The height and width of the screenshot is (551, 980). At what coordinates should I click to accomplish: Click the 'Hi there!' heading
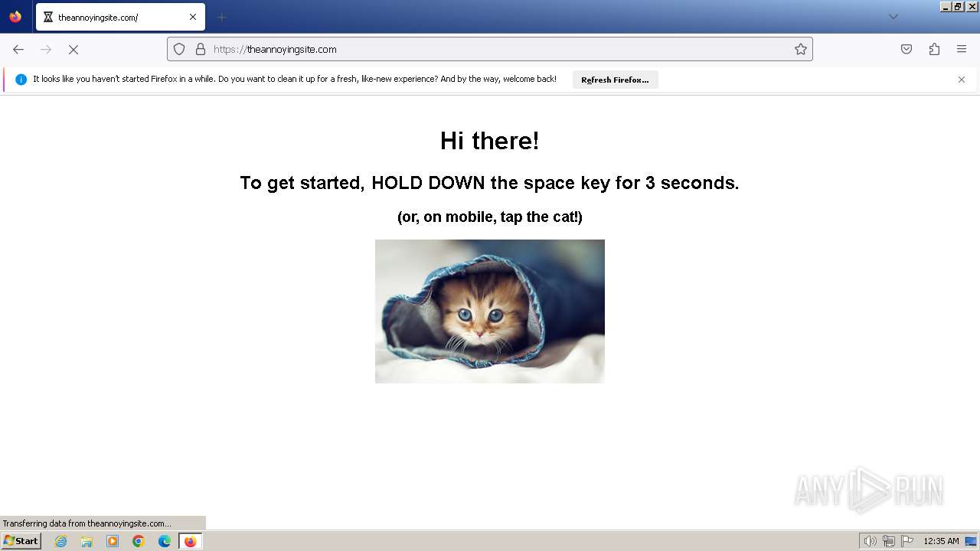pos(489,141)
